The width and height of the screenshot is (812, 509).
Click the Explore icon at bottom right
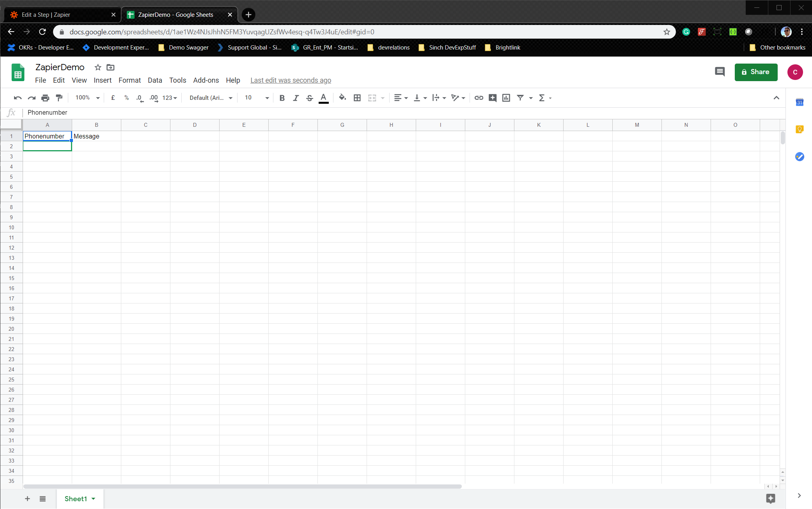[x=771, y=498]
